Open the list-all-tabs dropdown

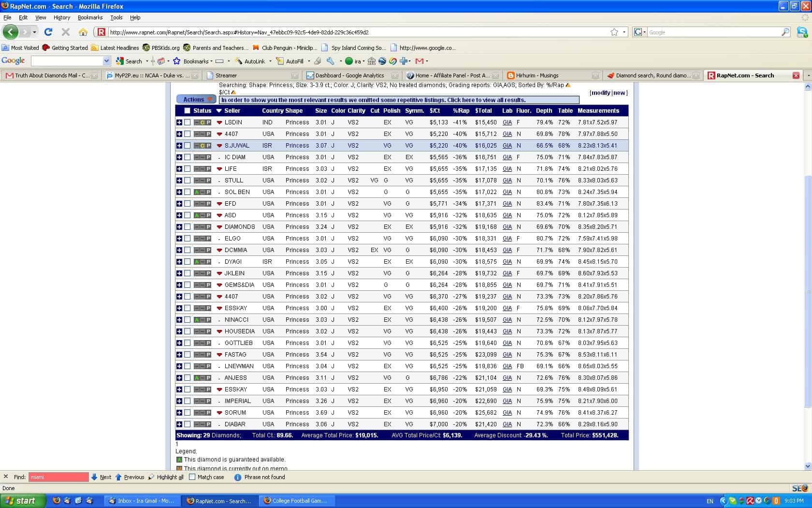pyautogui.click(x=808, y=75)
